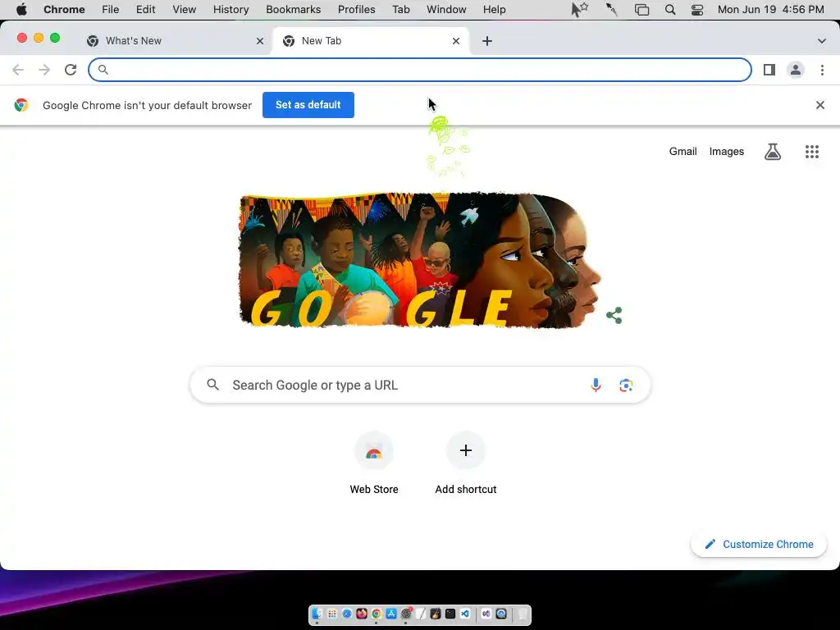This screenshot has height=630, width=840.
Task: Open the Google apps grid
Action: [x=811, y=152]
